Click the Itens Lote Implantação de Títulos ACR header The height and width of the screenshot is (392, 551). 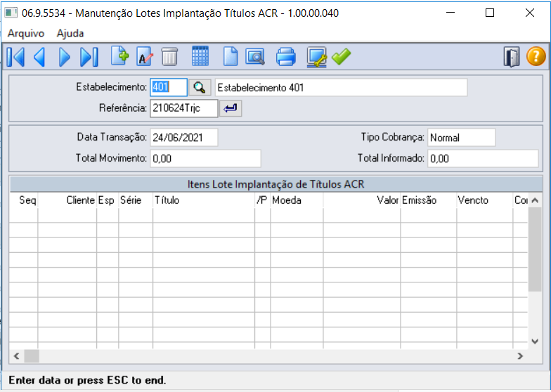point(275,184)
